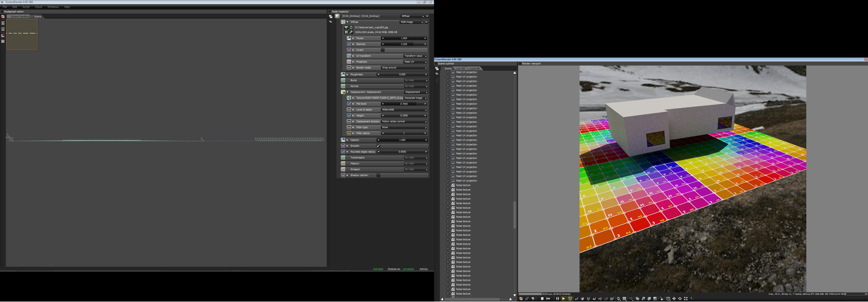Open the Border mode Wrap around dropdown

pyautogui.click(x=404, y=68)
